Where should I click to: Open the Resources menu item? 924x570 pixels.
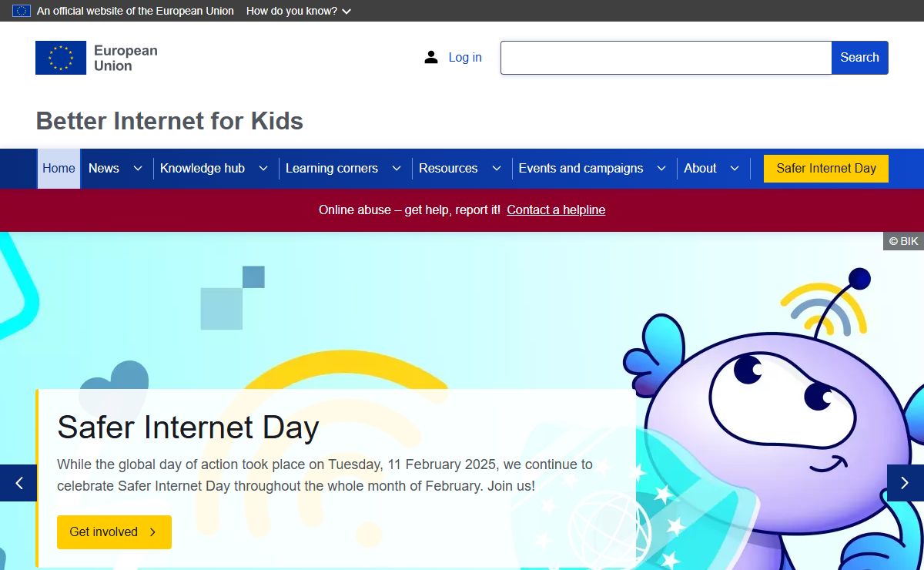pos(448,169)
